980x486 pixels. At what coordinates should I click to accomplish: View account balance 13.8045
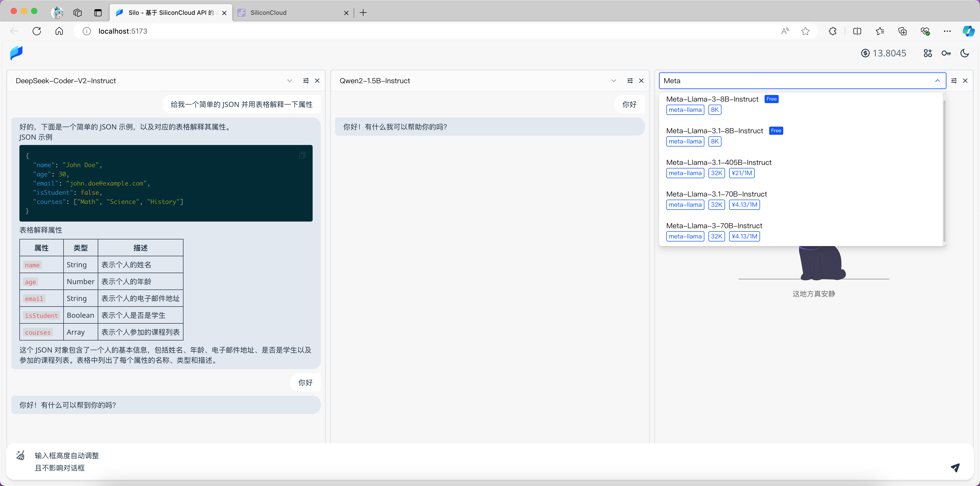click(x=883, y=53)
